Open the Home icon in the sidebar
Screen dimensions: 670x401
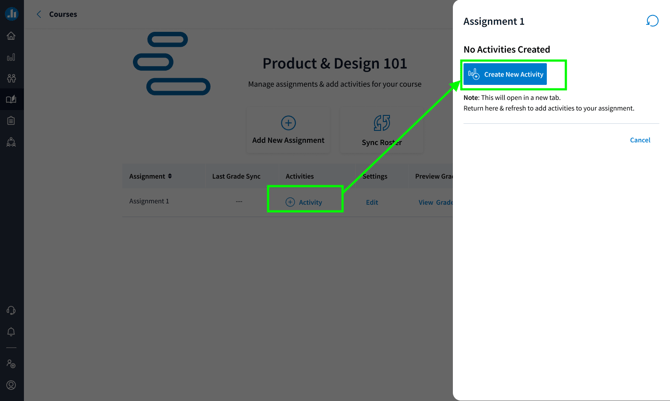[11, 36]
